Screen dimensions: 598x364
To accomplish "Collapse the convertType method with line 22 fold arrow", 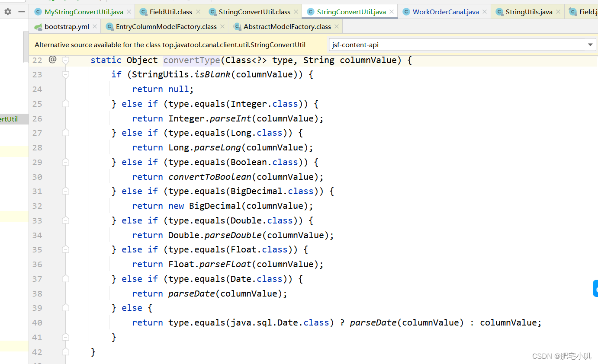I will pyautogui.click(x=65, y=60).
